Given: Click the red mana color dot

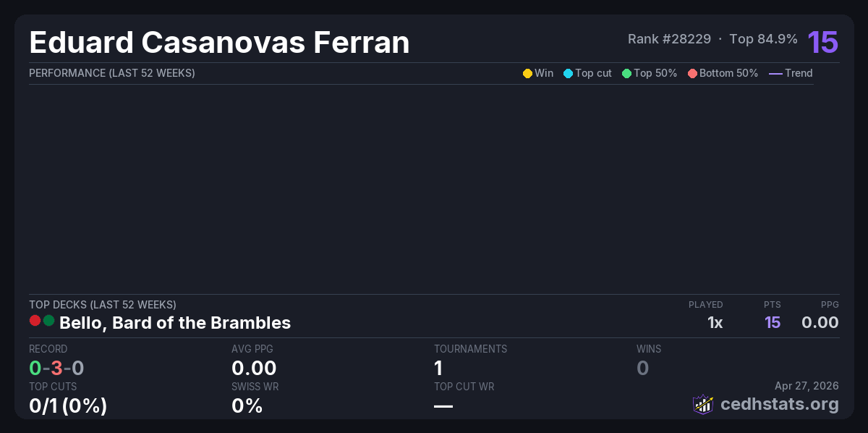Looking at the screenshot, I should pyautogui.click(x=35, y=321).
